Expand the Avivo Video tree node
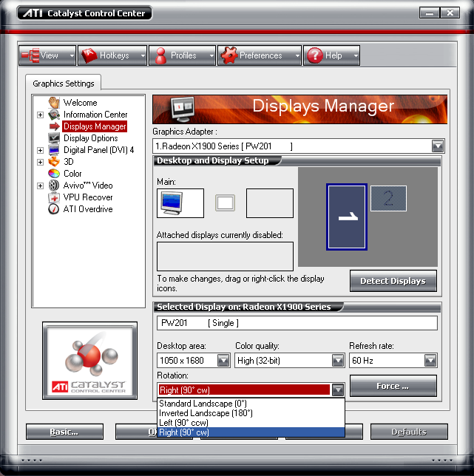This screenshot has height=476, width=474. [x=40, y=186]
